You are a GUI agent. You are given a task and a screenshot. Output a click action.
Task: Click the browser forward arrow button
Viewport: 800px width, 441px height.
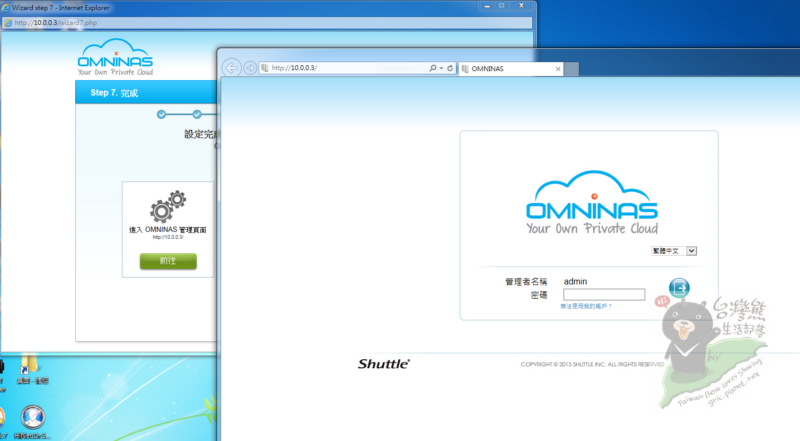[250, 67]
